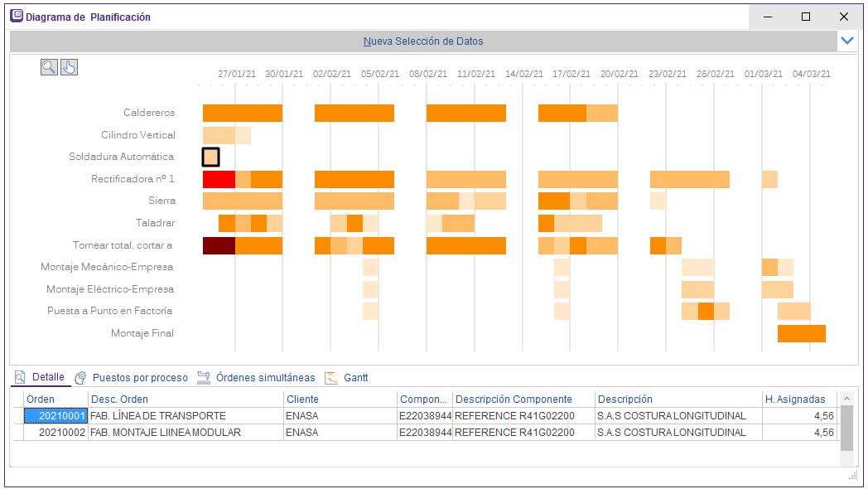This screenshot has height=489, width=868.
Task: Select the magnifier zoom tool
Action: click(49, 67)
